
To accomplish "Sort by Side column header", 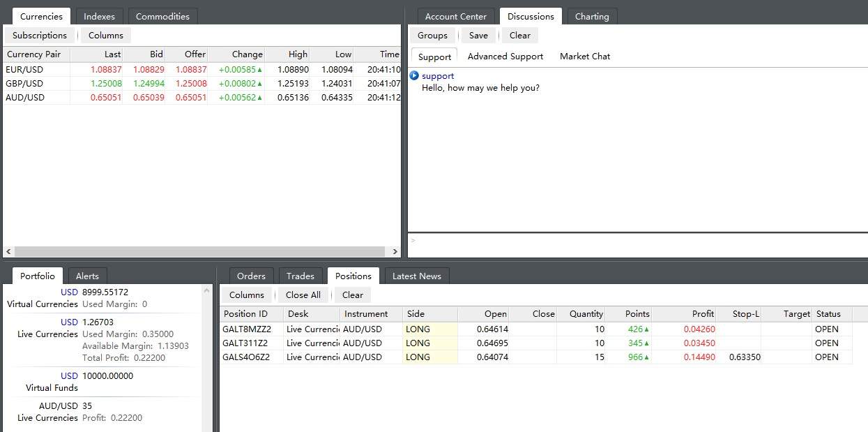I will (430, 314).
